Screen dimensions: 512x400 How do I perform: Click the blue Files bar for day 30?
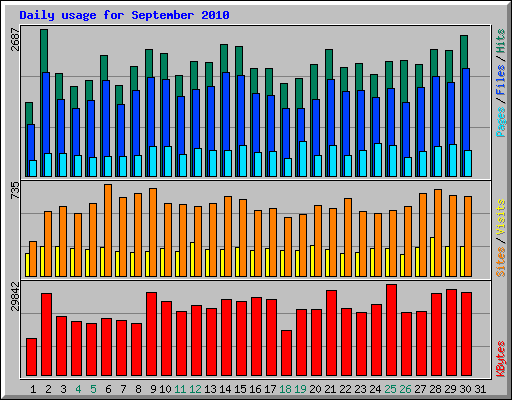[466, 109]
